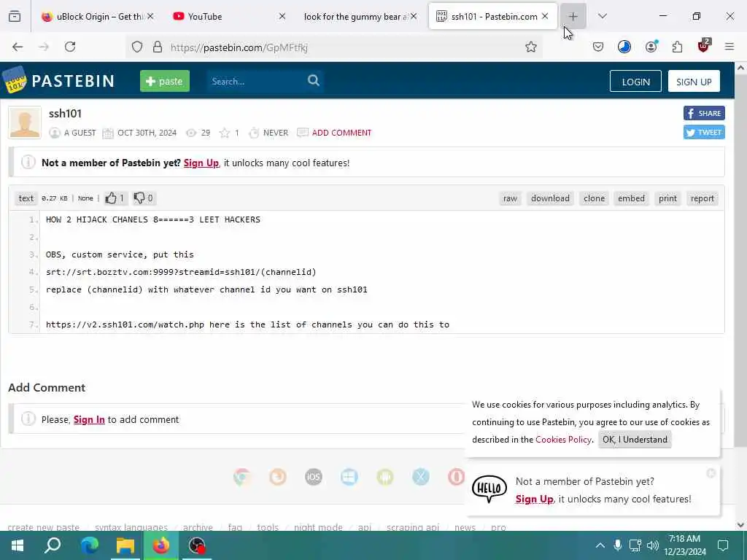747x560 pixels.
Task: Click the microphone tray icon
Action: tap(617, 545)
